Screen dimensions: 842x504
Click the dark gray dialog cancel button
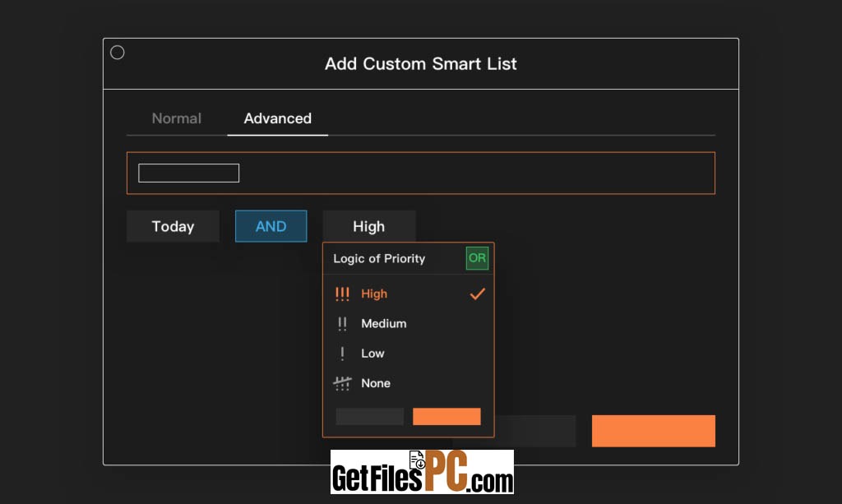coord(534,431)
